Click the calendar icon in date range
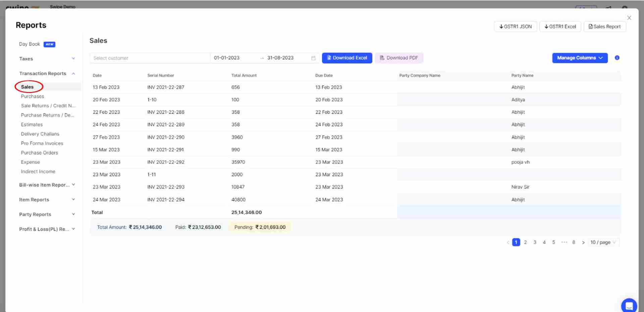Image resolution: width=644 pixels, height=312 pixels. pos(313,58)
